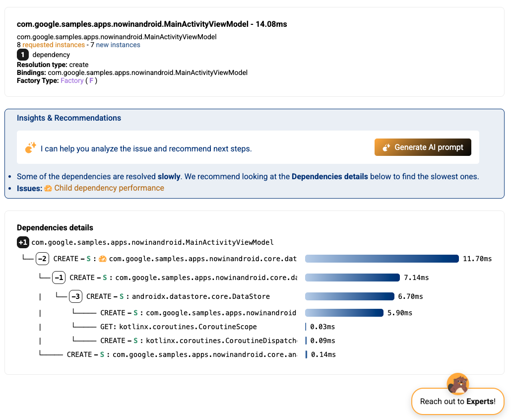Click the black 1 dependency count badge
The image size is (511, 420).
[23, 55]
